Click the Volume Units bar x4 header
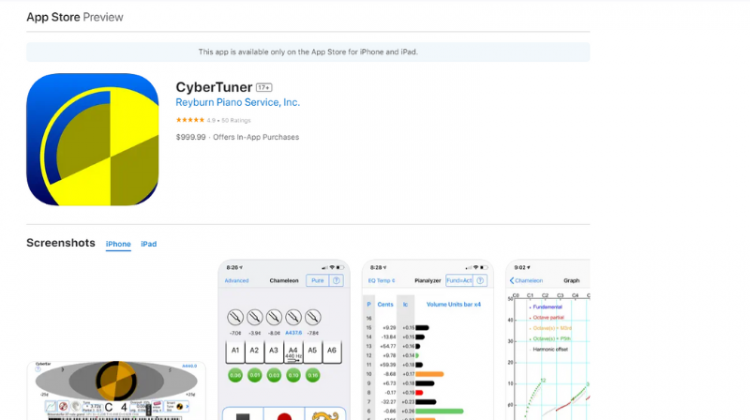 [x=453, y=305]
